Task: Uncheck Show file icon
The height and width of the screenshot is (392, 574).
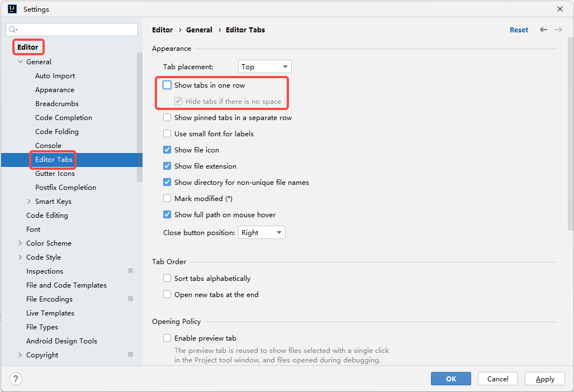Action: click(167, 150)
